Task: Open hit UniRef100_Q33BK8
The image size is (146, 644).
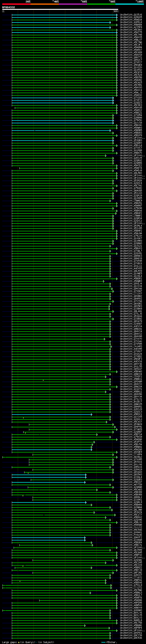Action: point(131,308)
